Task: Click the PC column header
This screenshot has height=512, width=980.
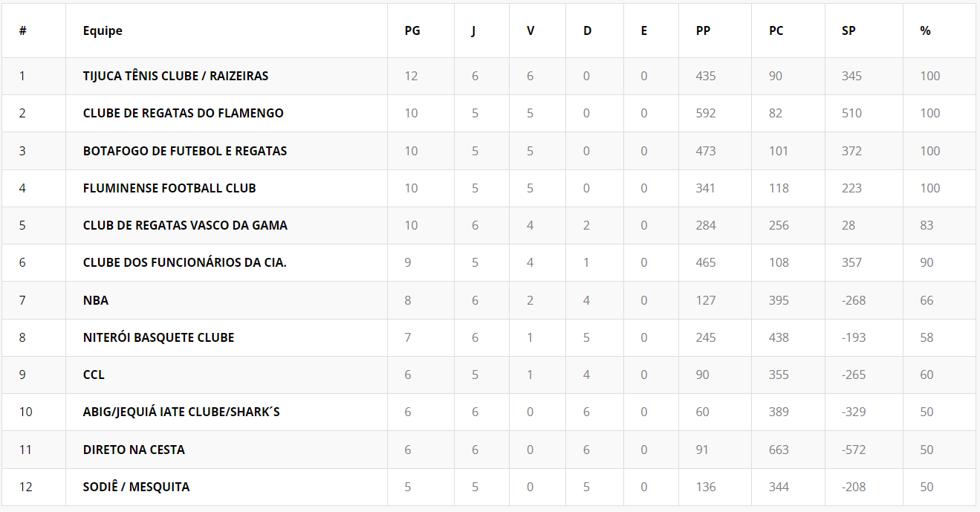Action: tap(776, 30)
